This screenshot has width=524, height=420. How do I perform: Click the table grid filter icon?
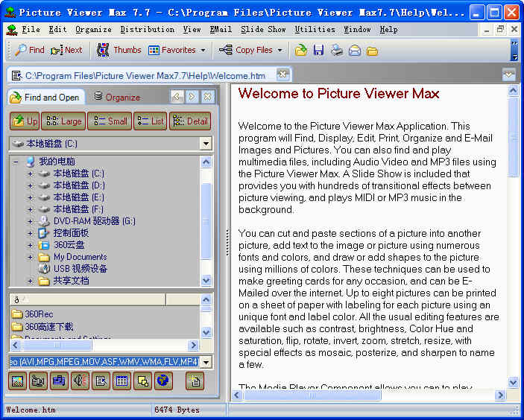coord(121,381)
